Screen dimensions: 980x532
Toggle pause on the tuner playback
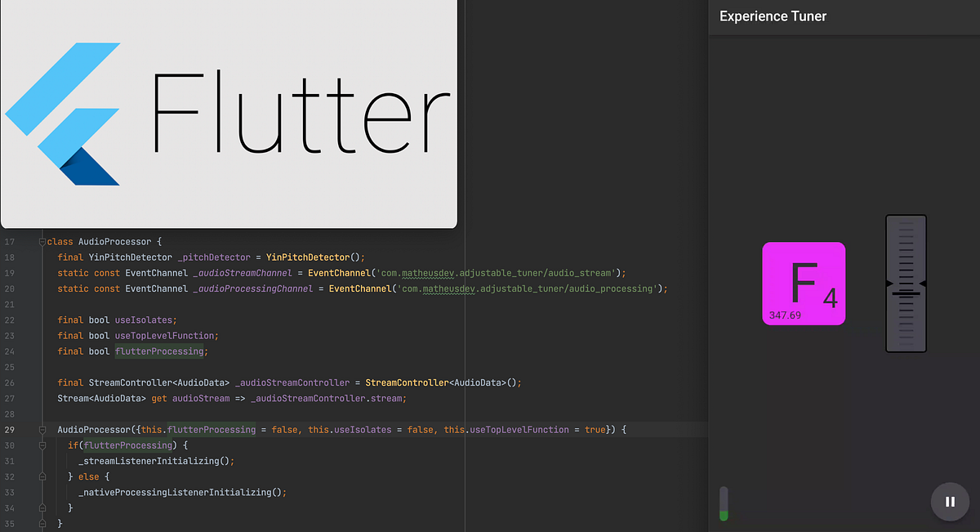pos(950,502)
